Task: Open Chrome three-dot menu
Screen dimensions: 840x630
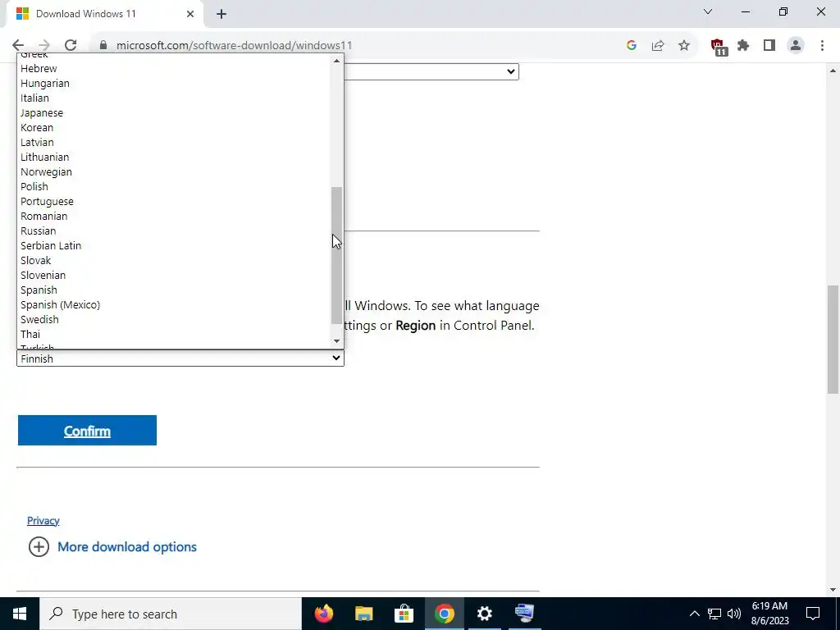Action: (822, 46)
